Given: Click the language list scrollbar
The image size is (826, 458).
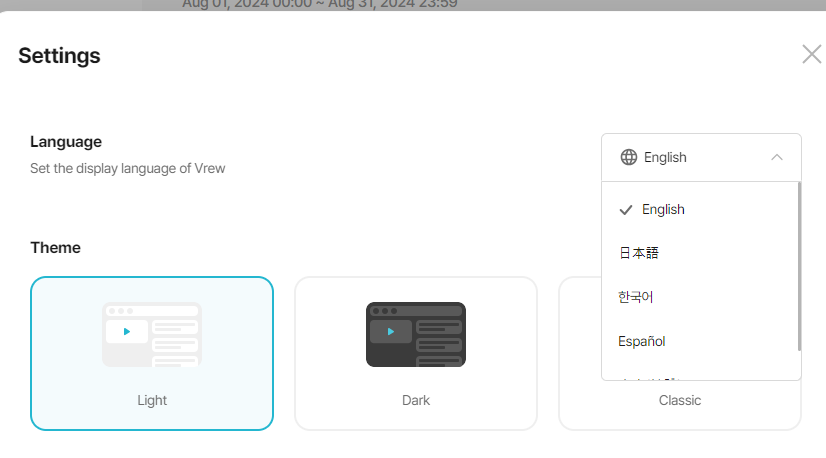Looking at the screenshot, I should coord(799,266).
